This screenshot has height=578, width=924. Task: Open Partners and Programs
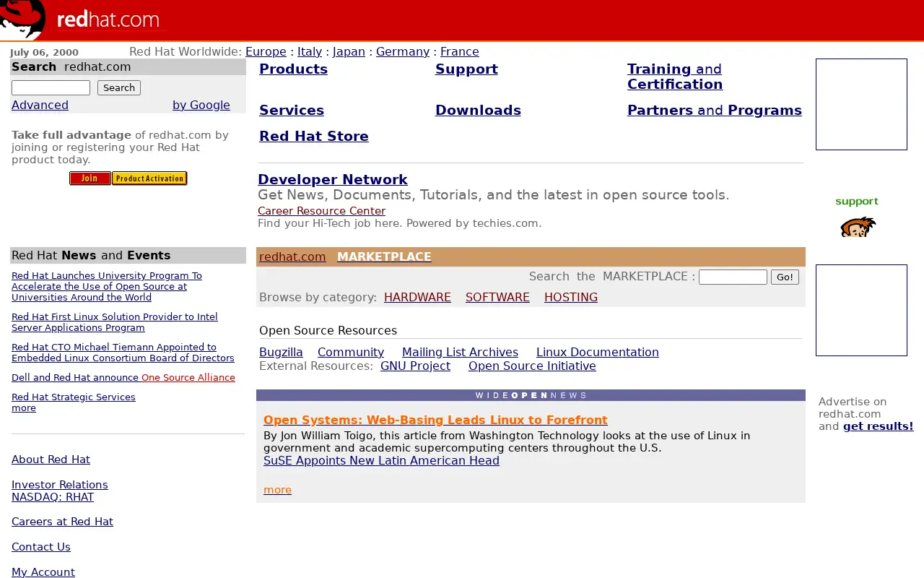point(715,110)
